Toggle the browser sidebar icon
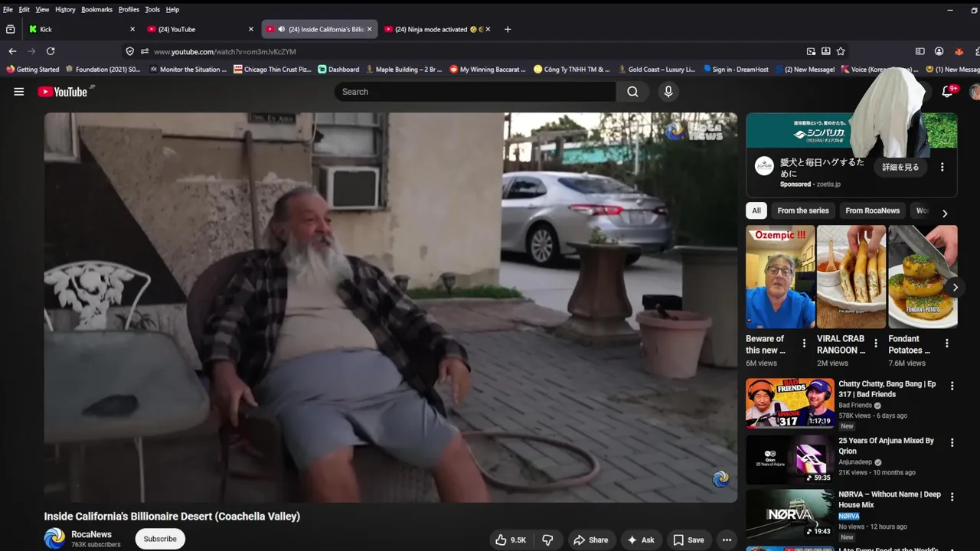The height and width of the screenshot is (551, 980). (920, 51)
